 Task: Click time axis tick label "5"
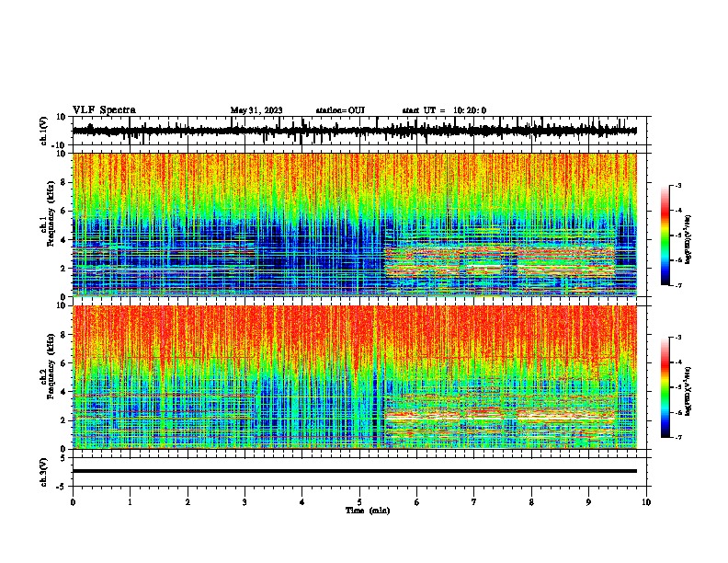pos(359,502)
